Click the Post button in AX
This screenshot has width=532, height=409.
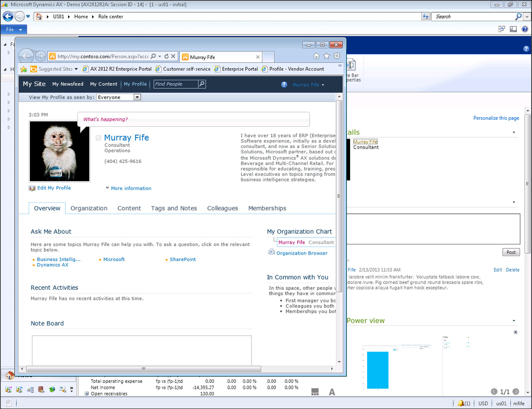[x=511, y=252]
